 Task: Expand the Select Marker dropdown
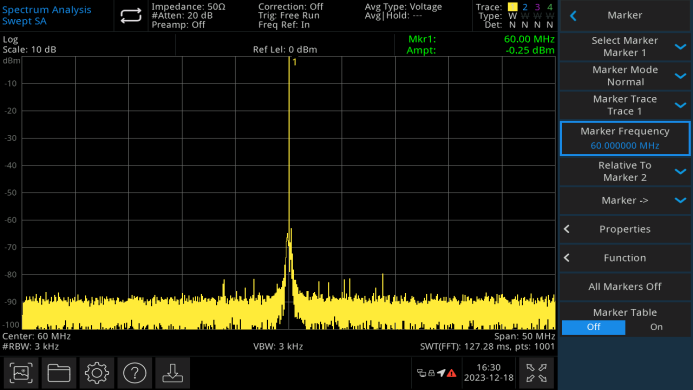point(624,46)
